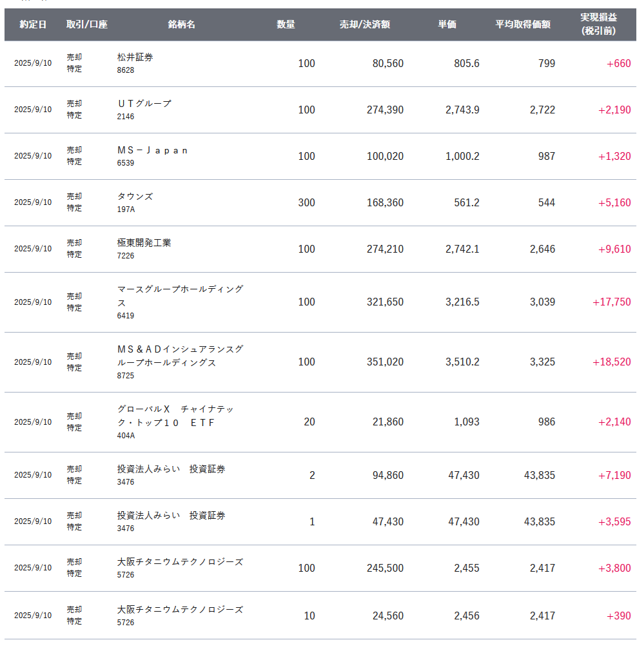Image resolution: width=644 pixels, height=651 pixels.
Task: Select the ＭＳ－Ｊａｐａｎ row name
Action: tap(152, 150)
